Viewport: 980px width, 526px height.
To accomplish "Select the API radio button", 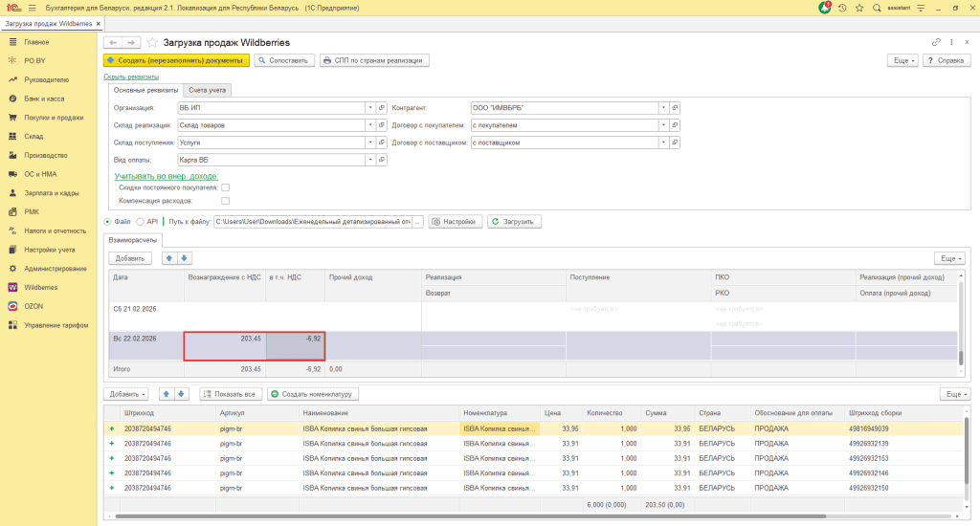I will click(x=139, y=222).
